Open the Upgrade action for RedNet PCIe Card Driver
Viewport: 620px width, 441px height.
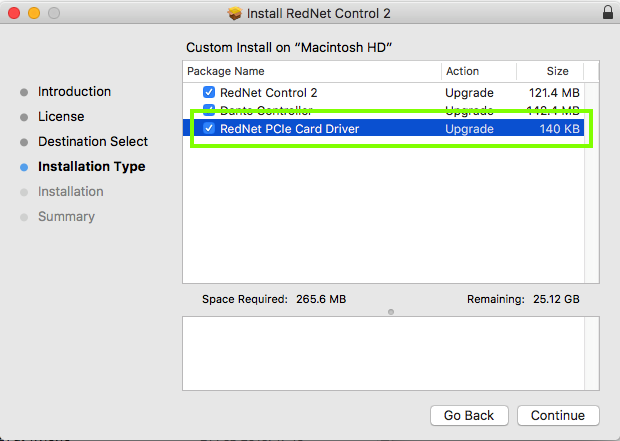(469, 129)
